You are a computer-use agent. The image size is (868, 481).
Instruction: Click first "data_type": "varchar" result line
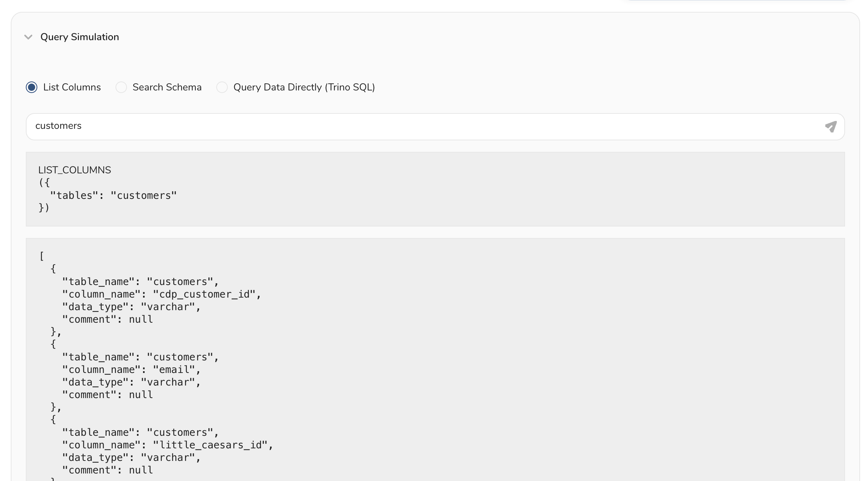coord(131,307)
